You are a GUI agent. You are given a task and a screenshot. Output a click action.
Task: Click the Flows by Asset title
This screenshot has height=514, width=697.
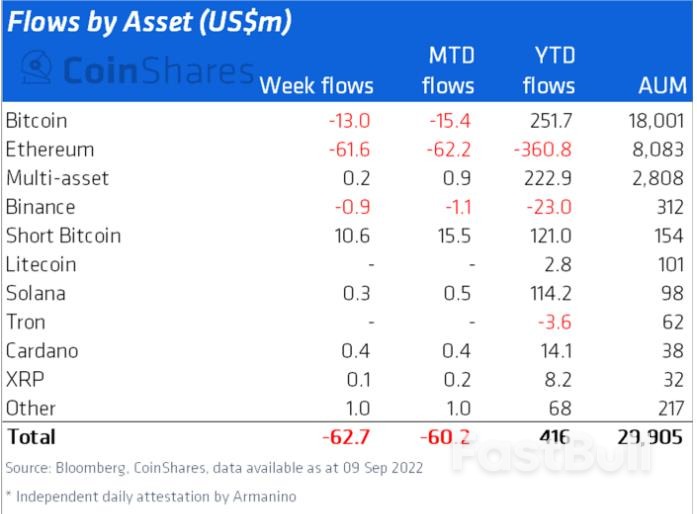tap(149, 24)
